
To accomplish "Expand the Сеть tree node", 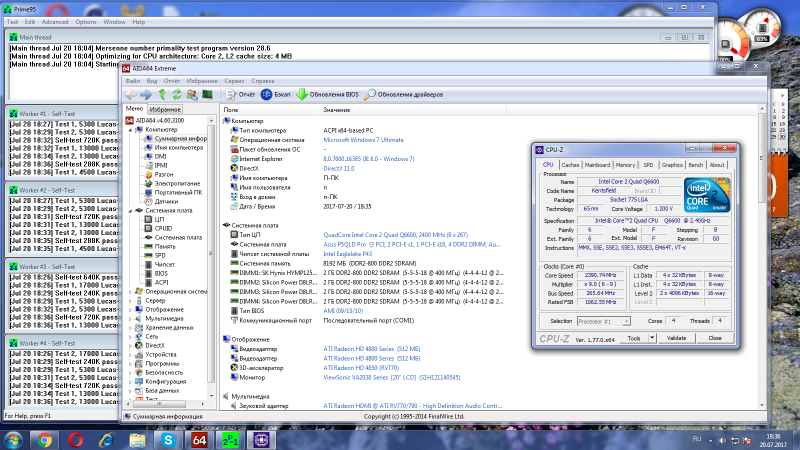I will (x=131, y=337).
